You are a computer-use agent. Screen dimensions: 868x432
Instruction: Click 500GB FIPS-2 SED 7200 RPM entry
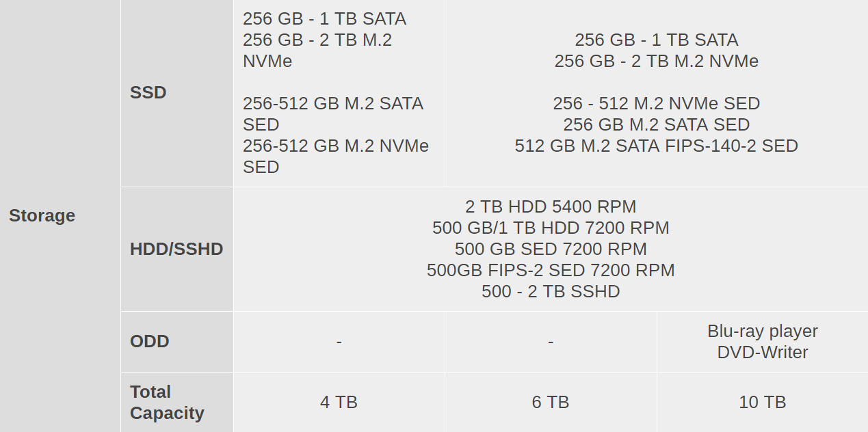click(x=551, y=271)
